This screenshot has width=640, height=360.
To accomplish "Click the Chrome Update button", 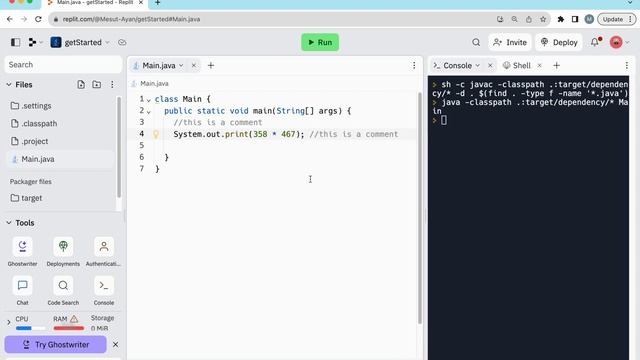I will [x=616, y=19].
